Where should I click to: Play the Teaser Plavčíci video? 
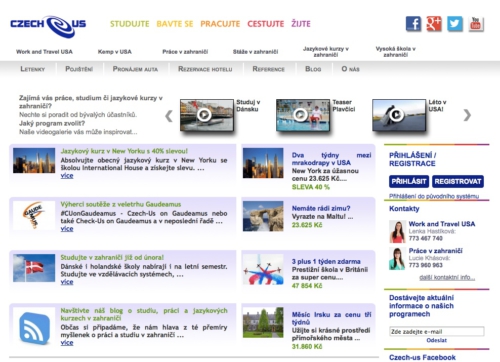point(303,115)
